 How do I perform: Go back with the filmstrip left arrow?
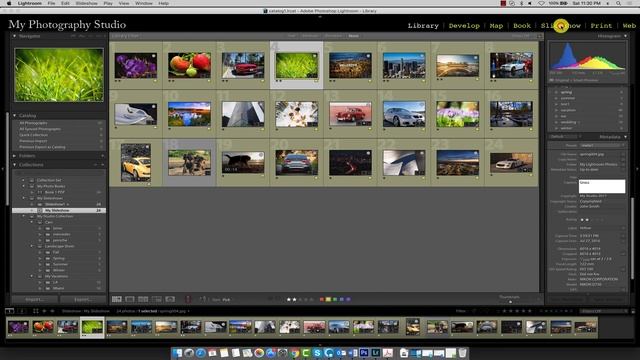(x=44, y=311)
